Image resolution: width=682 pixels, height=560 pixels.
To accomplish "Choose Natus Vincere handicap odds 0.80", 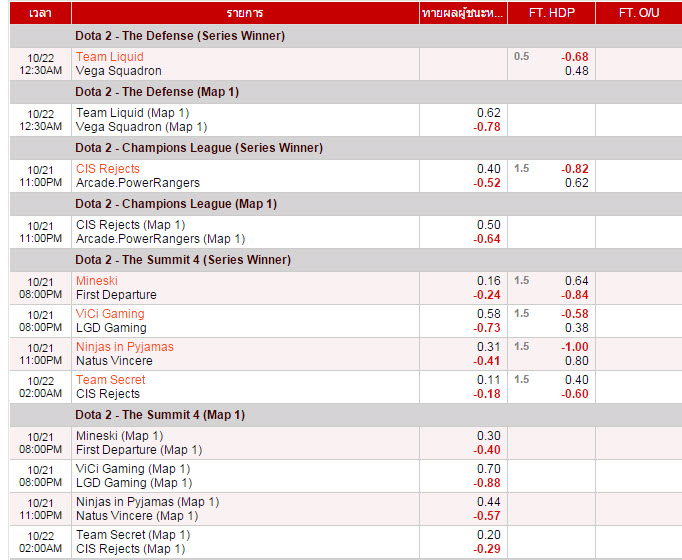I will [577, 361].
